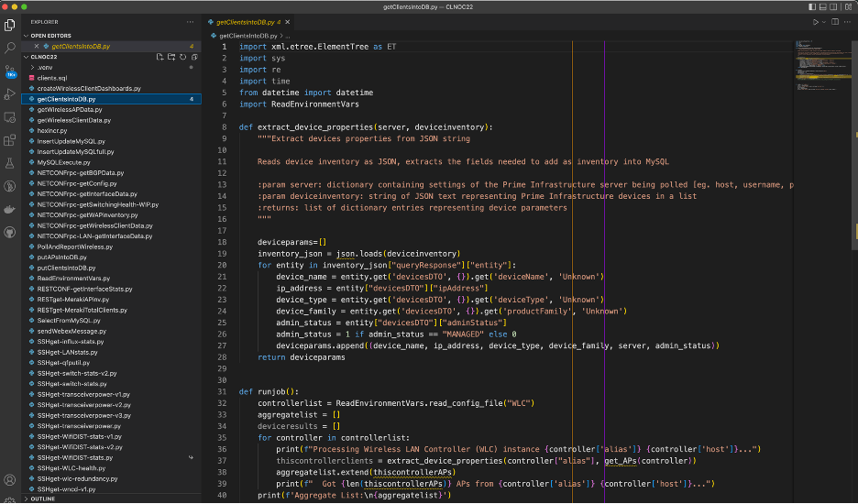Open getWirelessClientData.py file
Screen dimensions: 858x504
pos(74,120)
